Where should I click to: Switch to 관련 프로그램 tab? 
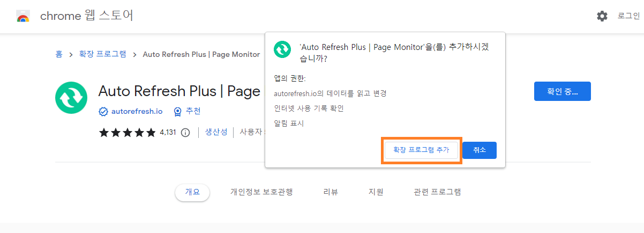coord(437,192)
